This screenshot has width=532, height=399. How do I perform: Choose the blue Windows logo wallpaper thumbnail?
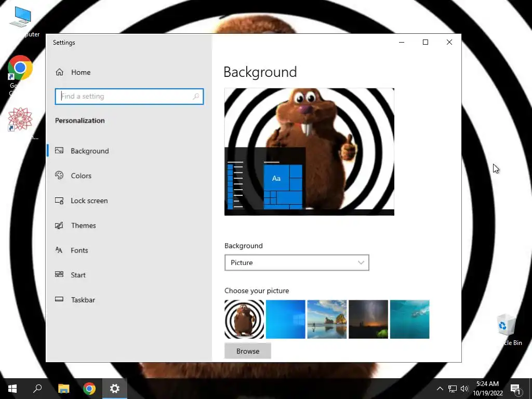(x=285, y=320)
